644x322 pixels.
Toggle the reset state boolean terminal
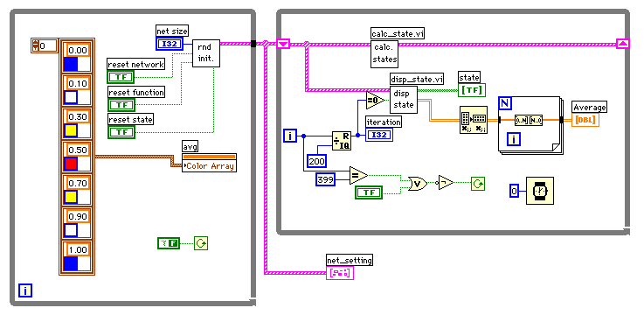pos(121,131)
